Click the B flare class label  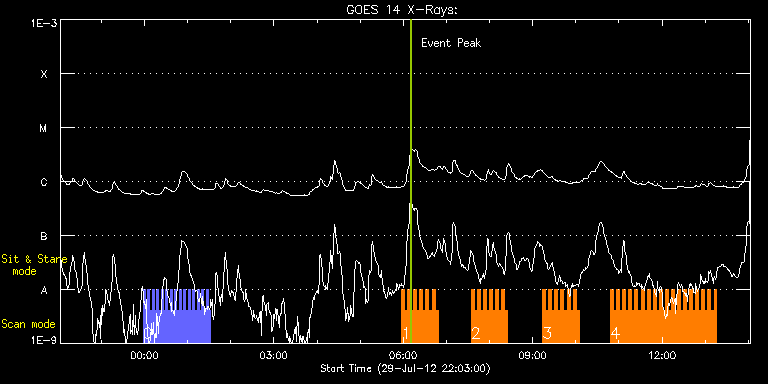pos(44,236)
